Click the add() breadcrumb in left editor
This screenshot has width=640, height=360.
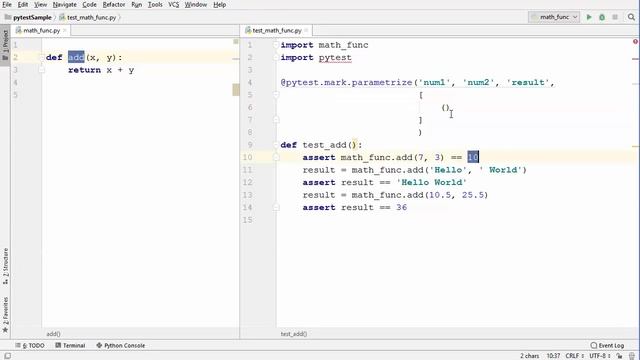53,334
